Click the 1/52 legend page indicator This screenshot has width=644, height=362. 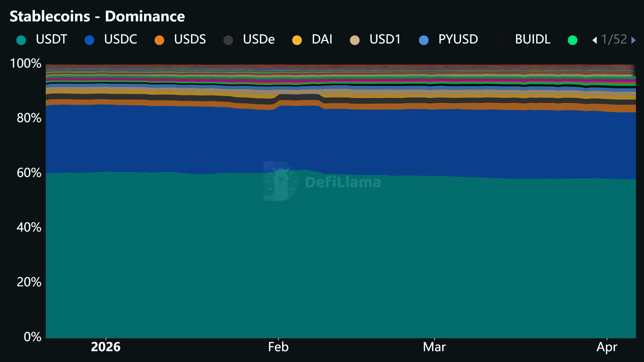pyautogui.click(x=614, y=39)
